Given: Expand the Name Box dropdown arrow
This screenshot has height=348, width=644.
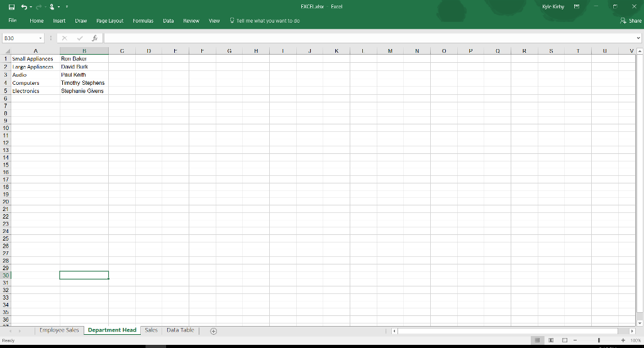Looking at the screenshot, I should point(40,38).
